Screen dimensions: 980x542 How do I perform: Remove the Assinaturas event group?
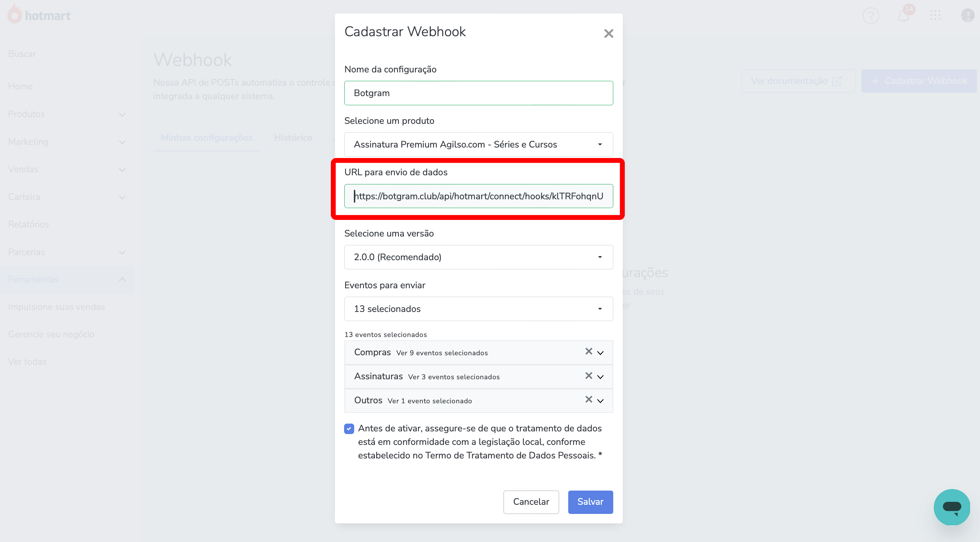click(588, 376)
